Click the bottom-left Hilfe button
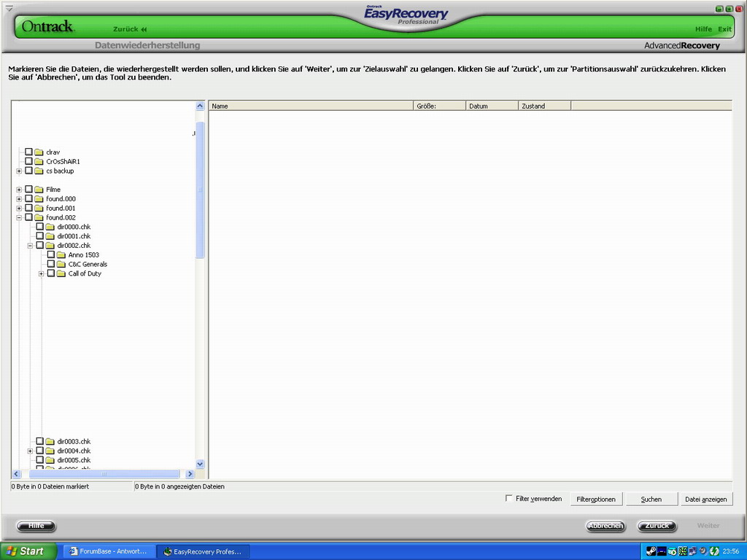747x560 pixels. click(36, 526)
